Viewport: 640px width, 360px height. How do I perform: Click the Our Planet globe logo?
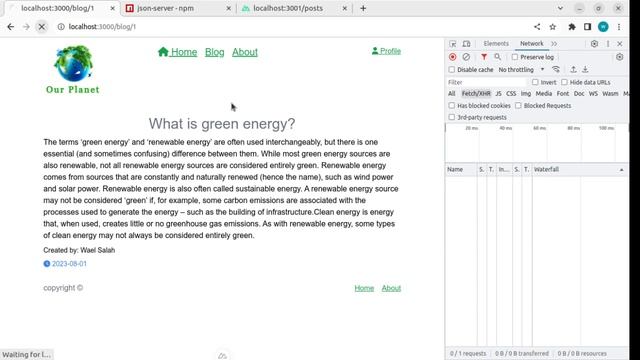(73, 69)
